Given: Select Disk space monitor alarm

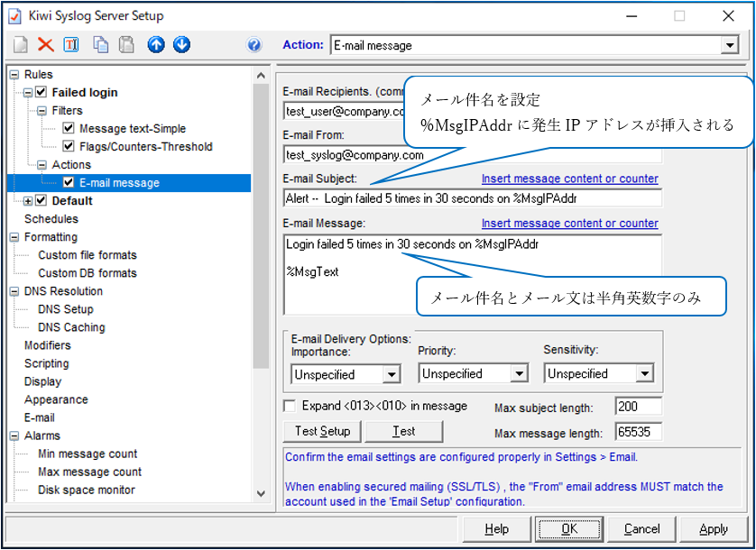Looking at the screenshot, I should pyautogui.click(x=87, y=490).
